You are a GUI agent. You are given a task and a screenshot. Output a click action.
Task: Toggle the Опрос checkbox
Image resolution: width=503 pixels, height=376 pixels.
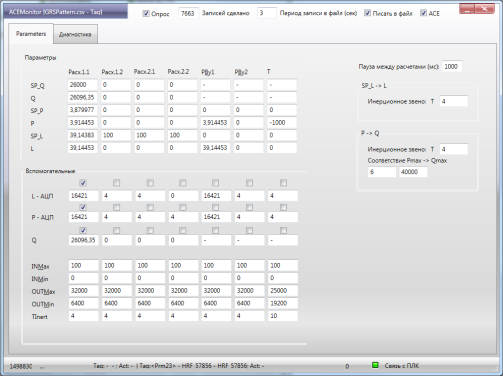pos(146,13)
